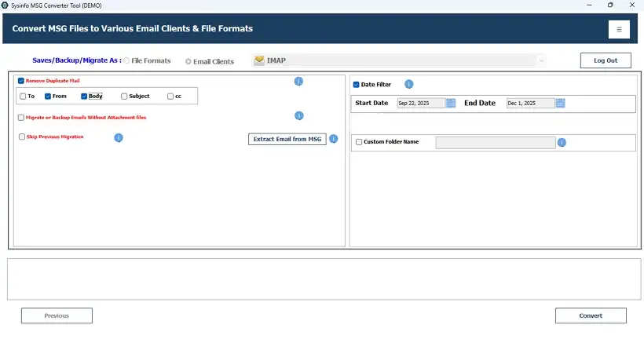644x339 pixels.
Task: Click info icon next to Date Filter
Action: 408,84
